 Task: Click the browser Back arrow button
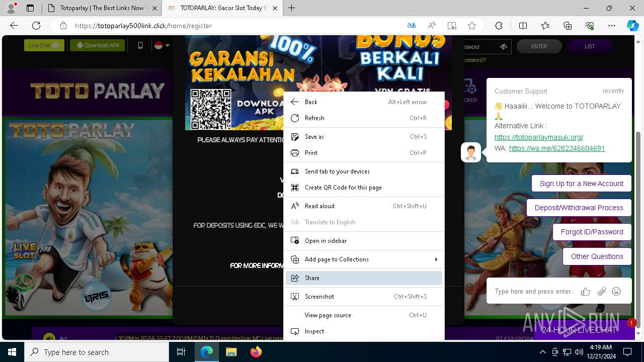[x=14, y=26]
